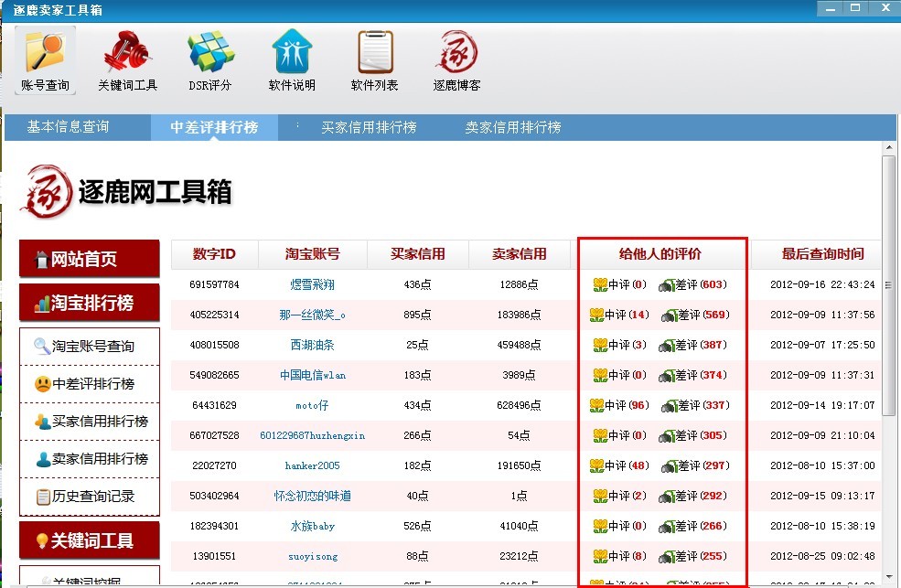Maximize the 逐鹿卖家工具箱 window
901x588 pixels.
pyautogui.click(x=855, y=8)
